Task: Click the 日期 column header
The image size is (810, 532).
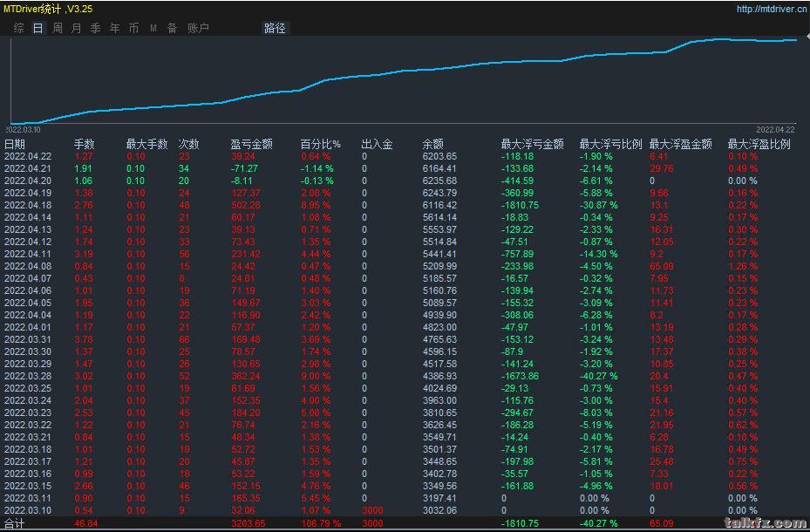Action: click(15, 144)
